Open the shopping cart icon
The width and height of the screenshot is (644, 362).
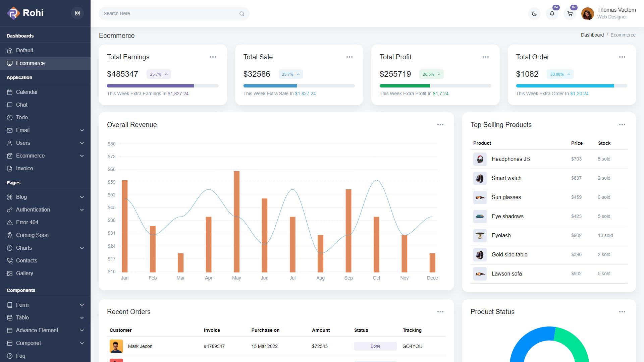570,14
